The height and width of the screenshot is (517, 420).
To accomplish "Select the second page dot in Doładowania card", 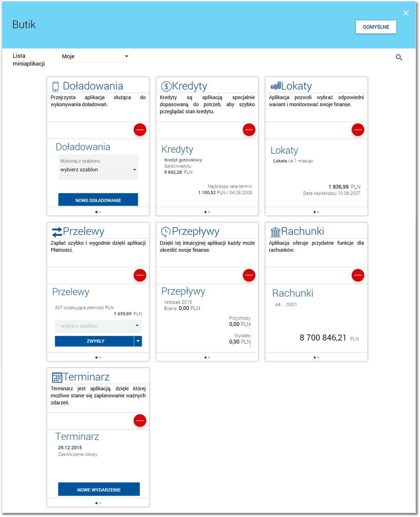I will click(100, 212).
